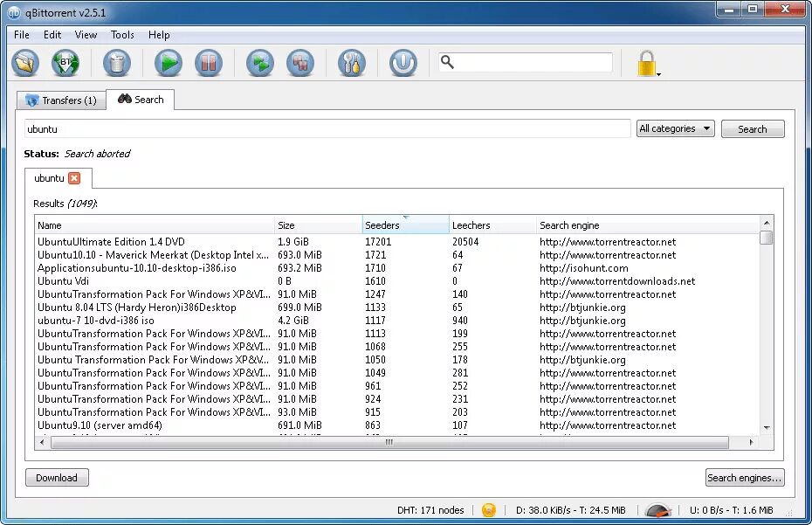Resume the selected torrent
Viewport: 812px width, 525px height.
168,62
